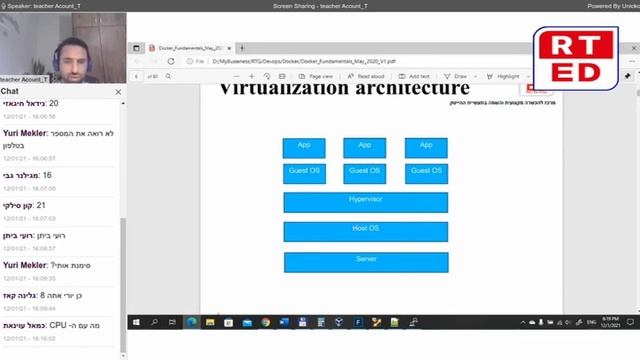Select the Highlight tool
The width and height of the screenshot is (640, 360).
coord(503,76)
